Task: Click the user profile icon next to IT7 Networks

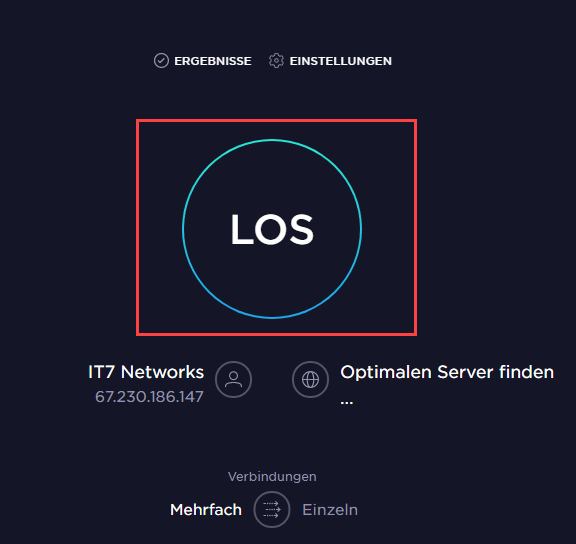Action: pos(233,379)
